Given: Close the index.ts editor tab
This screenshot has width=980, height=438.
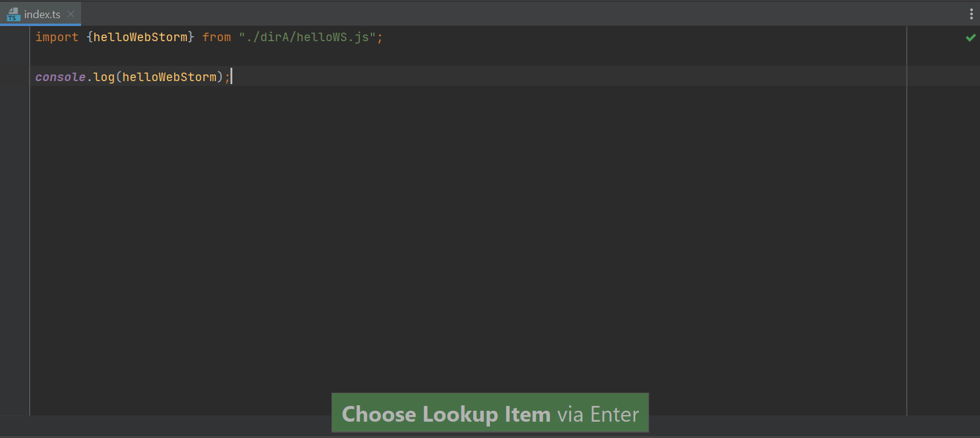Looking at the screenshot, I should [71, 14].
